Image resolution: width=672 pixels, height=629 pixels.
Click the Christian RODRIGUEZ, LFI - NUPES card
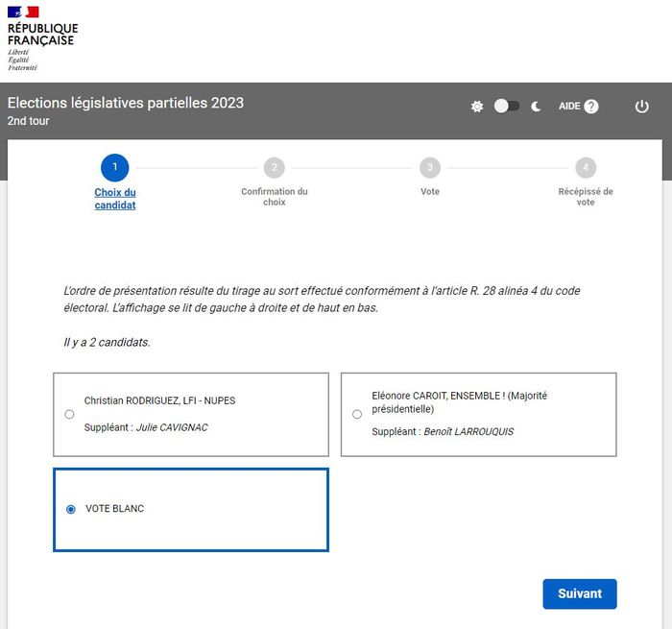coord(191,414)
